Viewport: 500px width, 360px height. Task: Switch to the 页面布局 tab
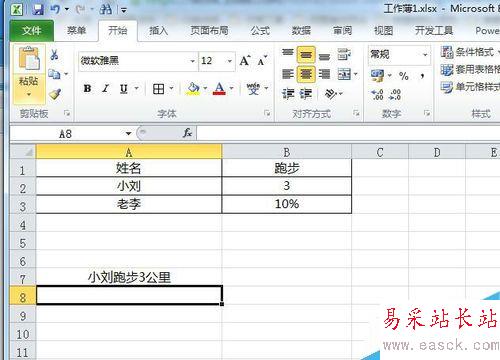pyautogui.click(x=209, y=31)
